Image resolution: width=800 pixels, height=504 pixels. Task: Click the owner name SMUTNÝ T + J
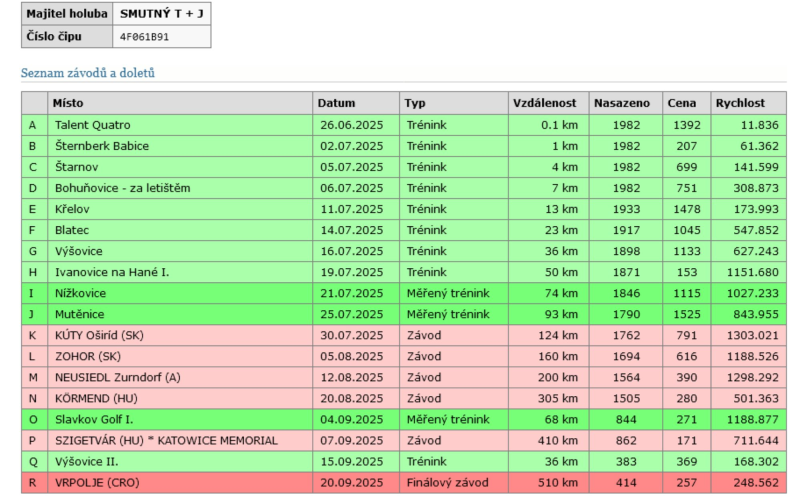(159, 15)
